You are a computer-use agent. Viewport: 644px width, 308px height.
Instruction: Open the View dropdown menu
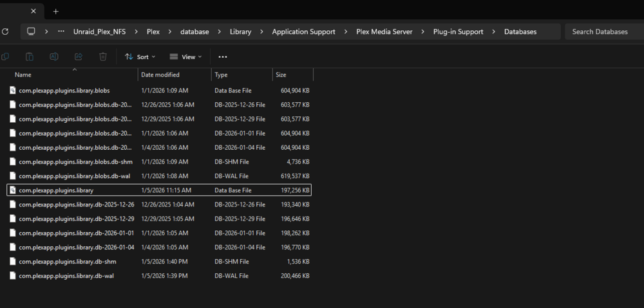tap(185, 57)
